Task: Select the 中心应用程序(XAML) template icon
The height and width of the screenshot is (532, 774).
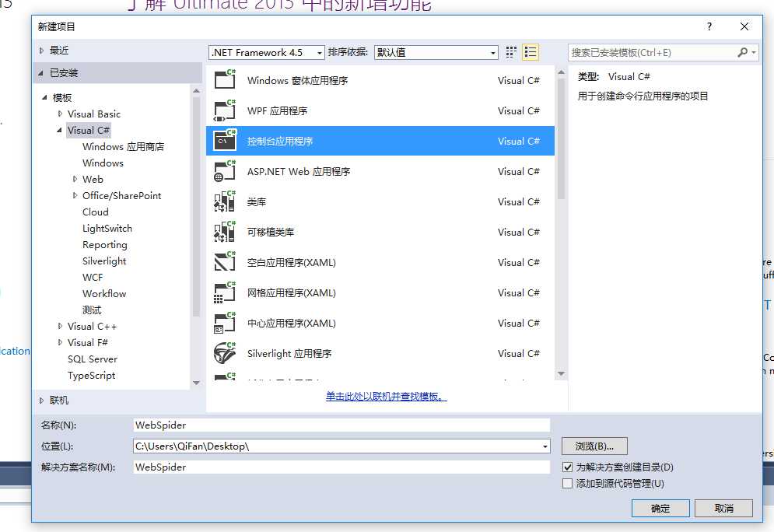Action: tap(225, 323)
